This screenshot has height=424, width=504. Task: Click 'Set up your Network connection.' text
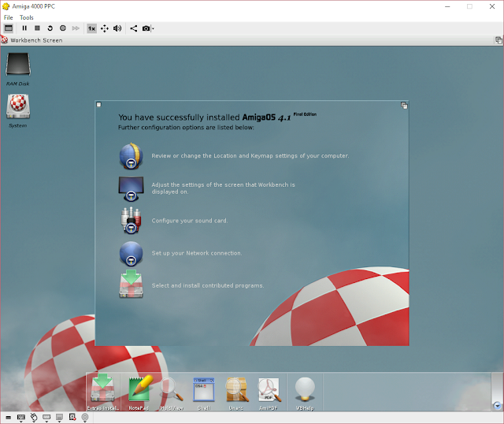[x=197, y=253]
